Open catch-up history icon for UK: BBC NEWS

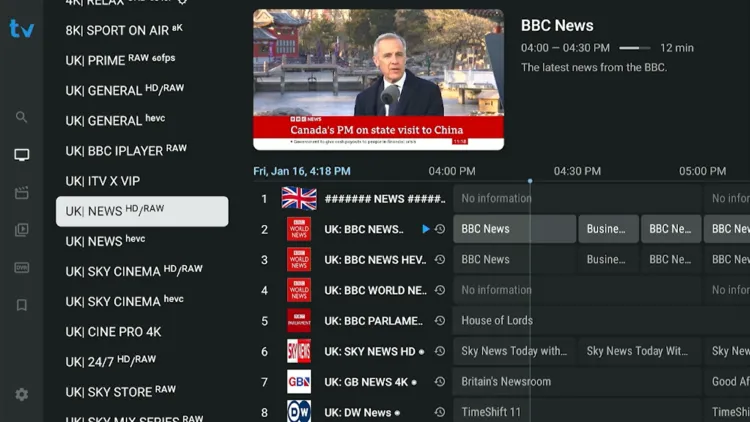tap(440, 229)
